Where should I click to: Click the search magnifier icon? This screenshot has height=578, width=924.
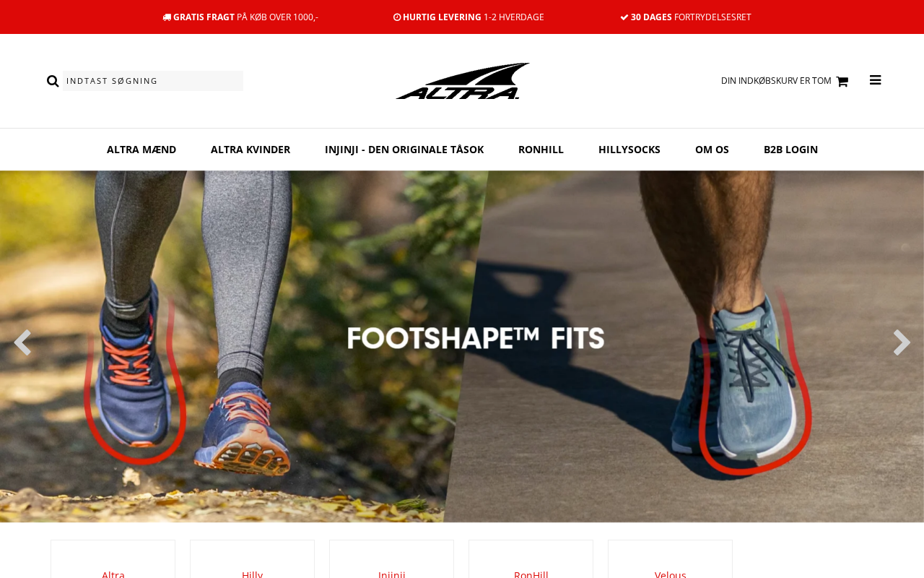(x=53, y=81)
